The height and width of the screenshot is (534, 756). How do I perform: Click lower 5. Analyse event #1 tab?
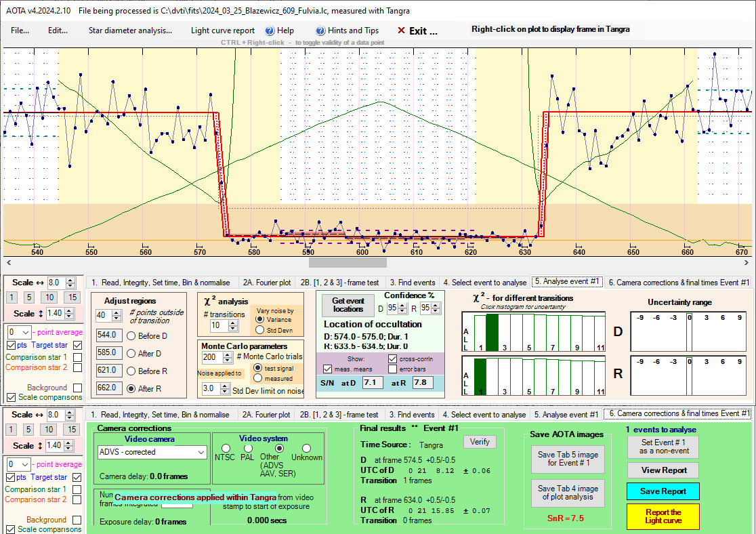[x=566, y=415]
